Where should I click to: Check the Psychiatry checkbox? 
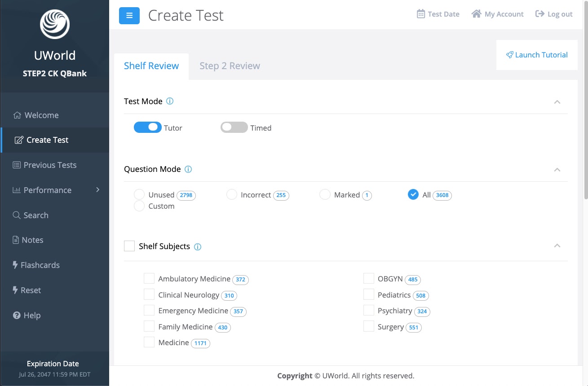click(x=369, y=310)
